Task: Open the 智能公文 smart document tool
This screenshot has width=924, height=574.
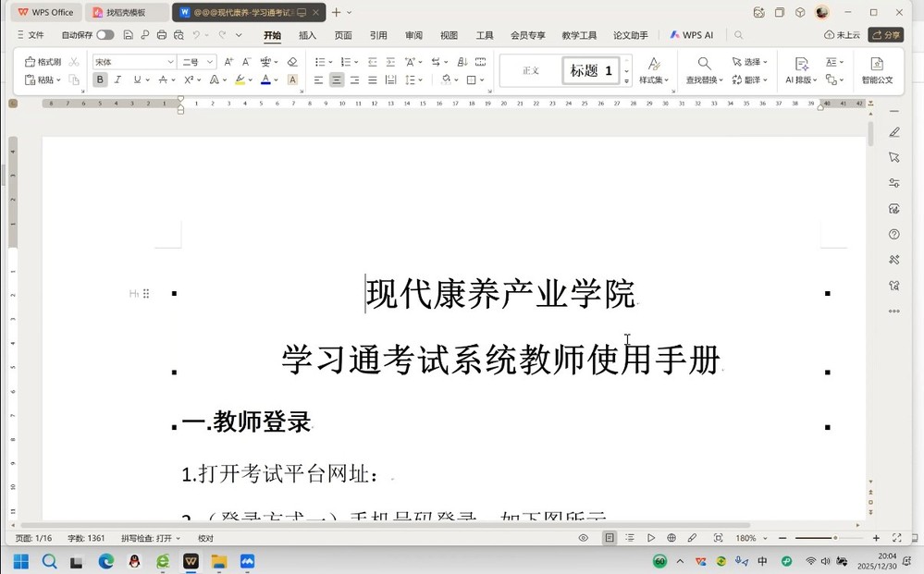Action: pos(877,69)
